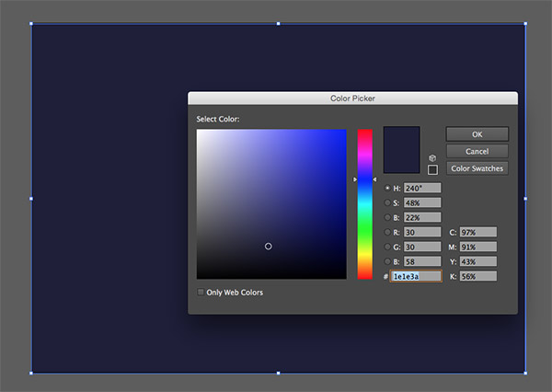Select the H (hue) radio button
The height and width of the screenshot is (392, 552).
387,188
